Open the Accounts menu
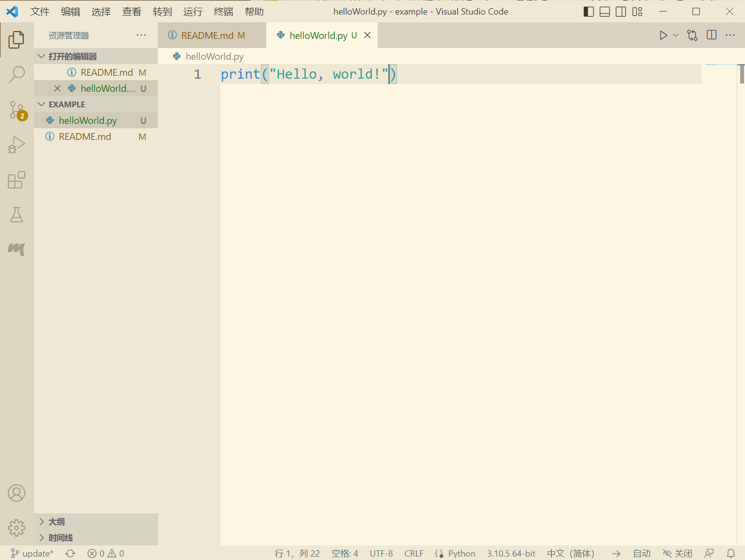This screenshot has width=745, height=560. (x=17, y=493)
